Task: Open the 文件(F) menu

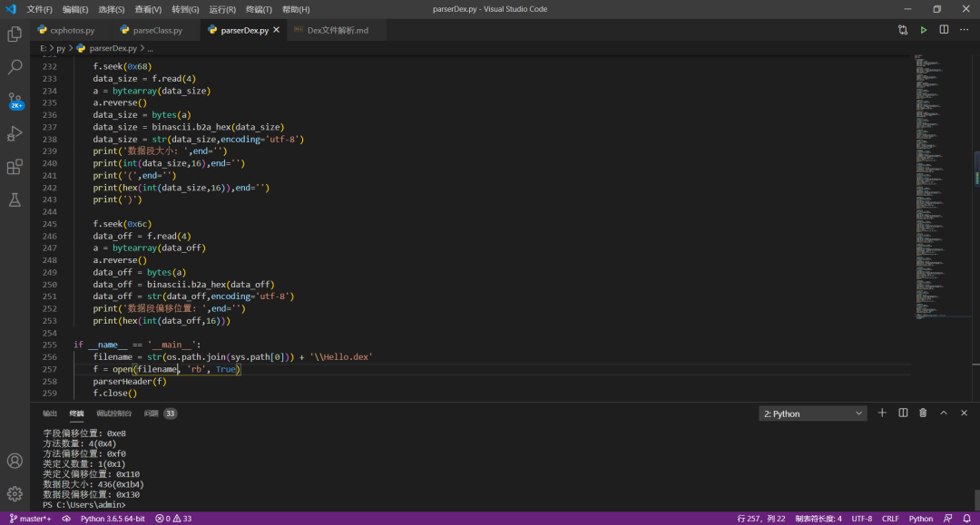Action: pyautogui.click(x=39, y=9)
